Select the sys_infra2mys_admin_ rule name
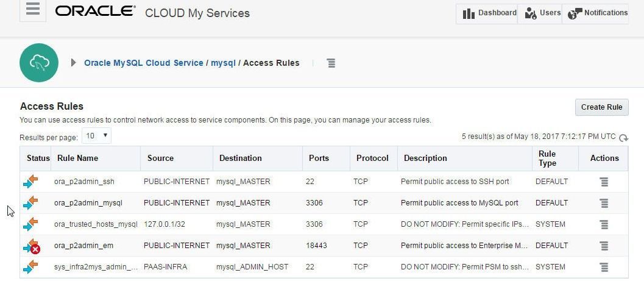 click(x=96, y=267)
